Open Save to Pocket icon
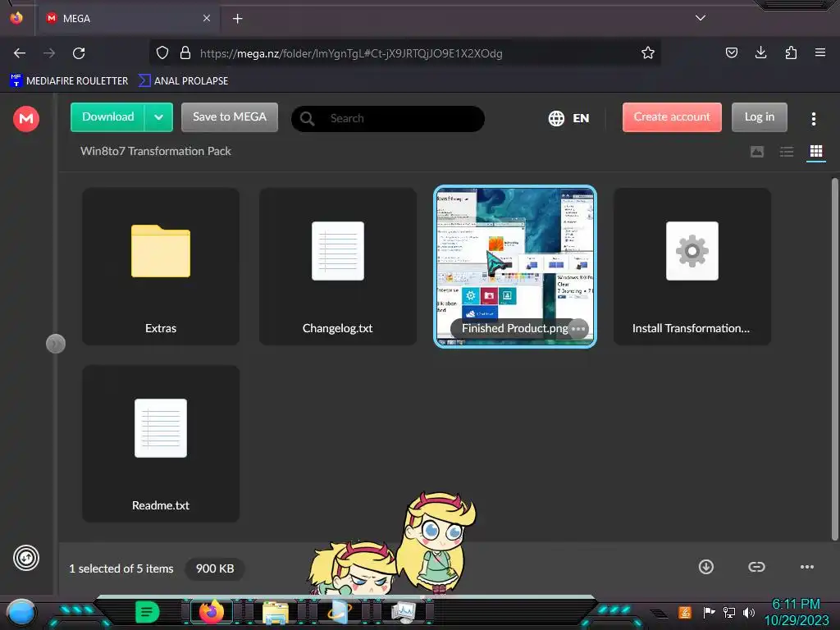Image resolution: width=840 pixels, height=630 pixels. click(x=731, y=52)
